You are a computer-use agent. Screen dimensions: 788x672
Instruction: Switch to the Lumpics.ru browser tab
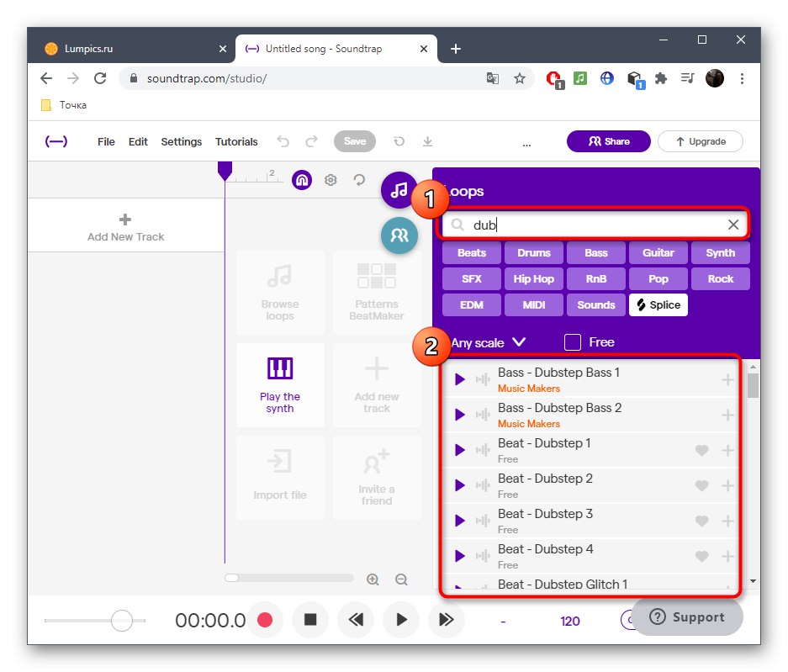click(x=132, y=49)
